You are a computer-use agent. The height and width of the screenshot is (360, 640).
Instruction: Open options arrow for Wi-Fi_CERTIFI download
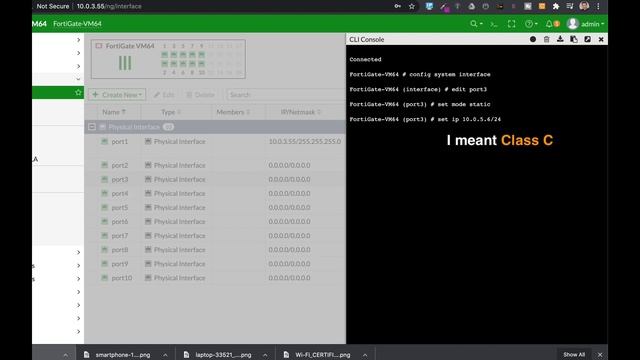tap(365, 355)
